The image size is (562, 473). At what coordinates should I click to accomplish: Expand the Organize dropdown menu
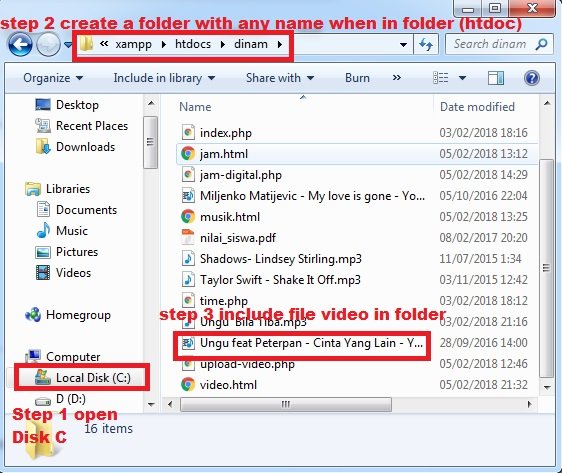(x=53, y=78)
